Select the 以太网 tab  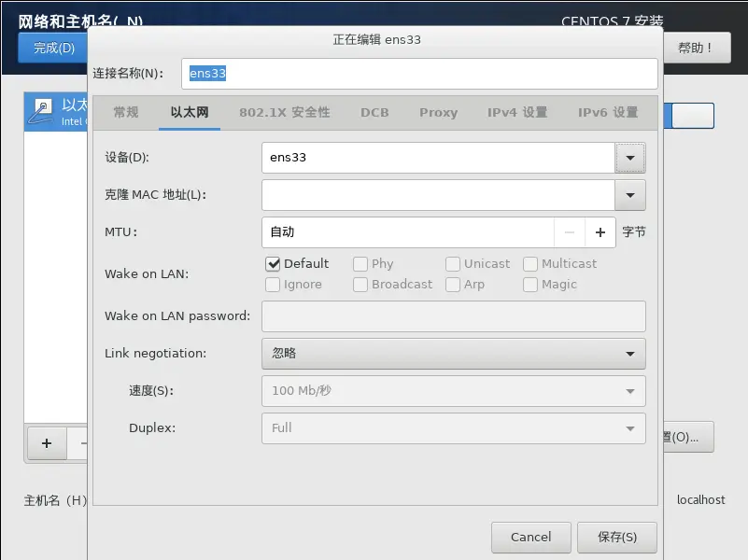click(190, 113)
